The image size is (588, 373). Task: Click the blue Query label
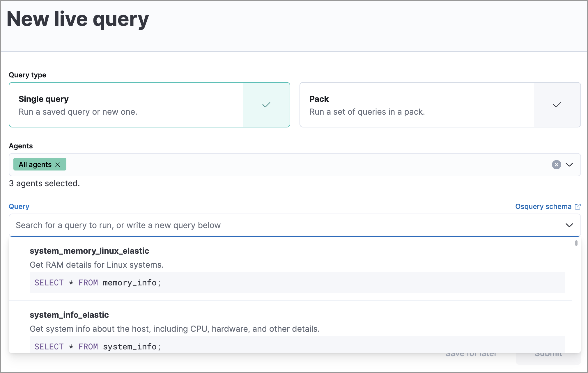(19, 206)
